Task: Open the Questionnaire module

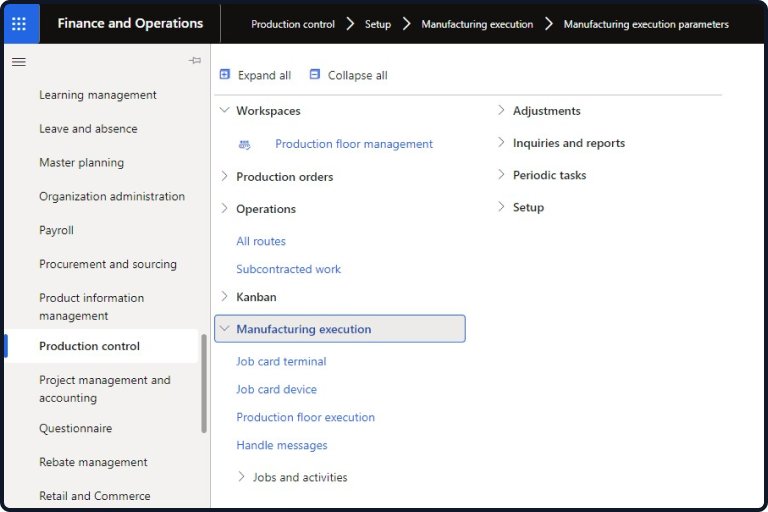Action: [75, 428]
